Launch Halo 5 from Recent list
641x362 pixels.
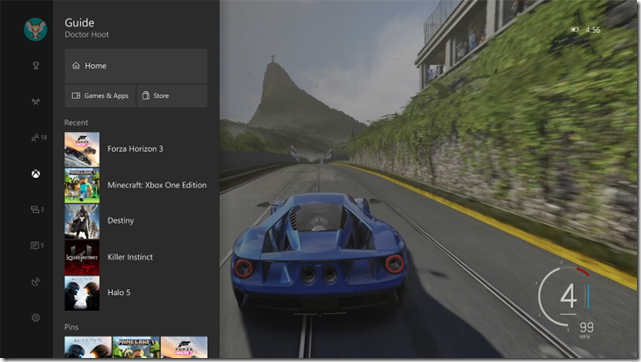pos(136,293)
